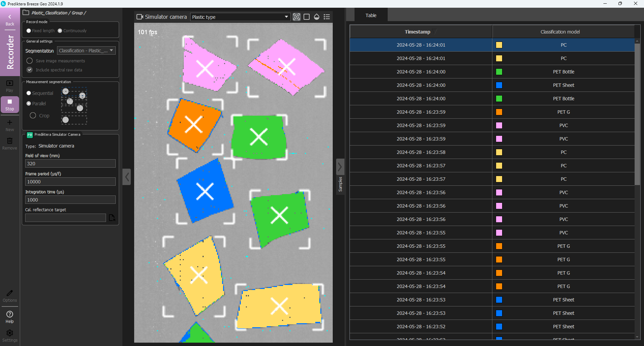The image size is (644, 346).
Task: Select the Crop segmentation option
Action: (x=33, y=116)
